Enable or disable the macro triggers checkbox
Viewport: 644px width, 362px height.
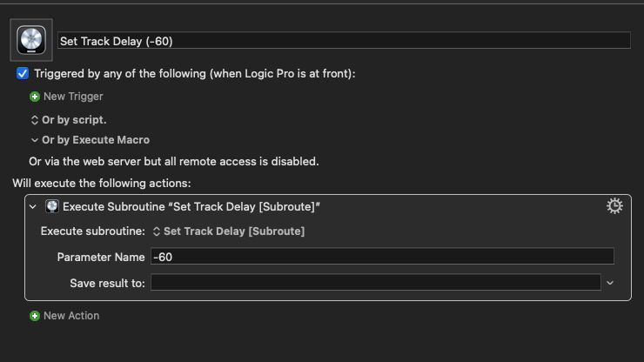tap(23, 74)
